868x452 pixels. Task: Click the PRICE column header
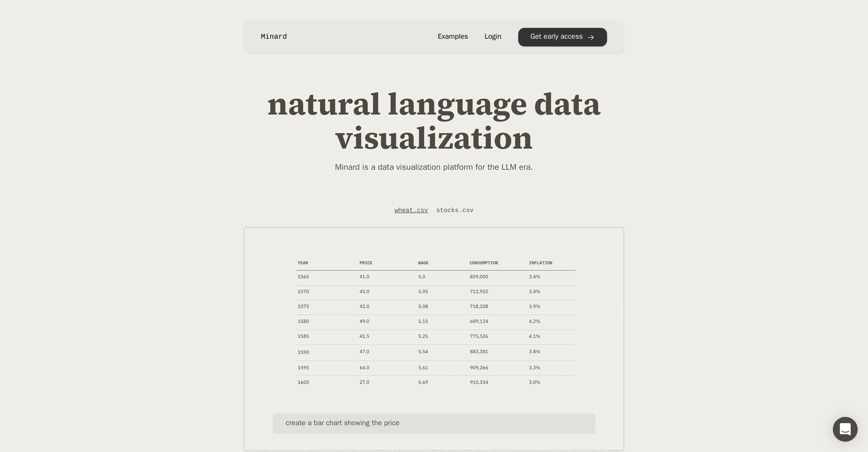[366, 263]
